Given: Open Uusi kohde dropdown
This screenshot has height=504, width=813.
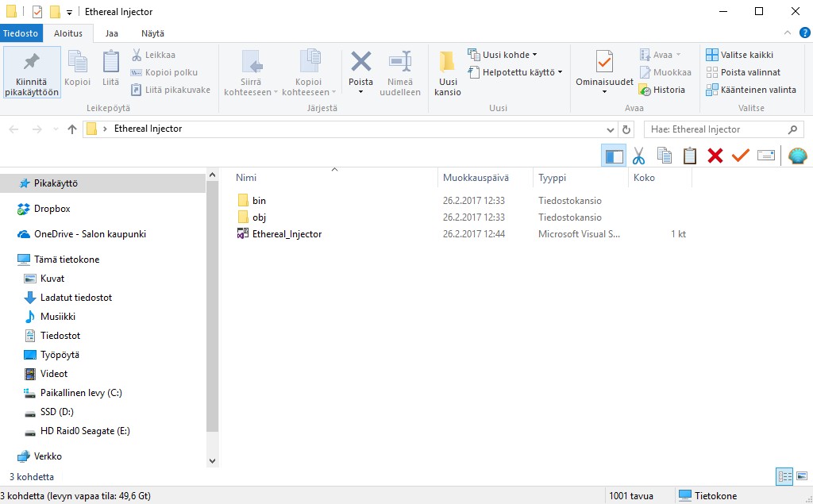Looking at the screenshot, I should pyautogui.click(x=502, y=55).
